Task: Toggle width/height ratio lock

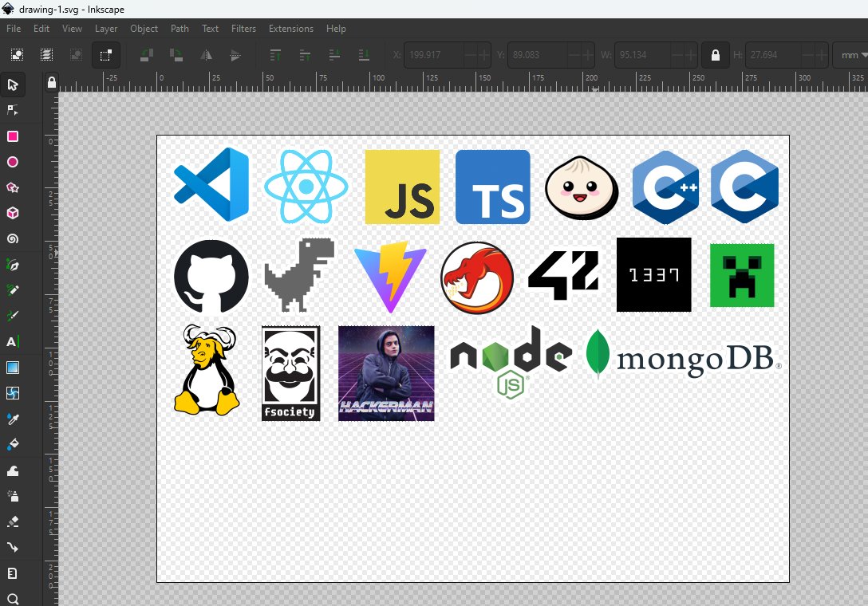Action: tap(715, 55)
